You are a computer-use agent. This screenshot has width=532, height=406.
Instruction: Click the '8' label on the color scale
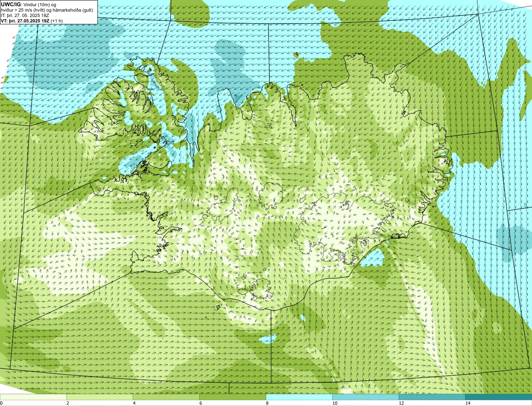[x=267, y=403]
